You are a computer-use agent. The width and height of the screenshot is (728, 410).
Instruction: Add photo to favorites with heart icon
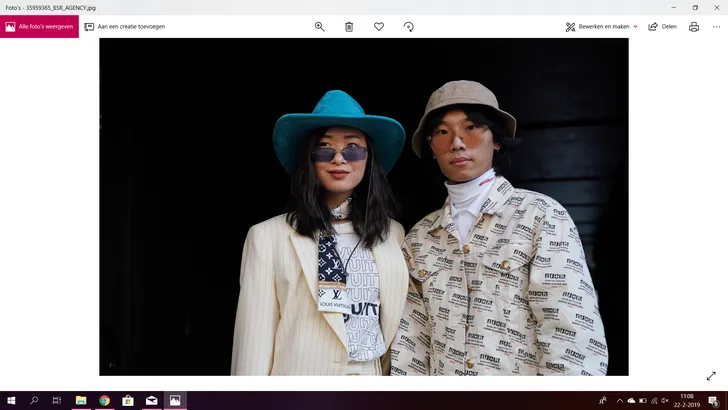(379, 27)
